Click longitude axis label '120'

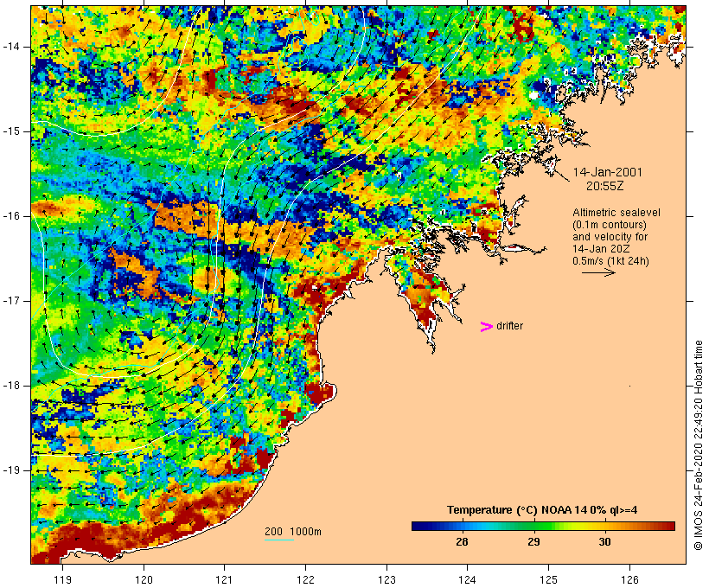click(x=144, y=579)
